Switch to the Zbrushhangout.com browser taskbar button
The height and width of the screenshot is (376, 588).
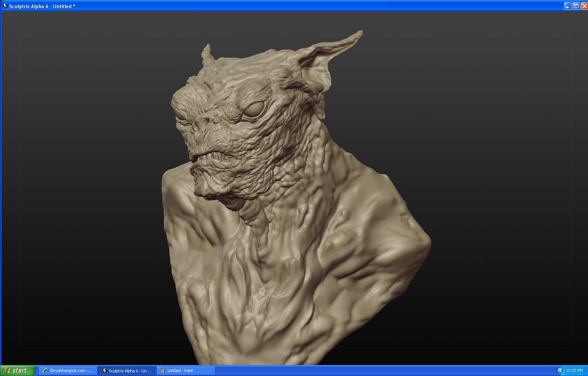click(68, 370)
